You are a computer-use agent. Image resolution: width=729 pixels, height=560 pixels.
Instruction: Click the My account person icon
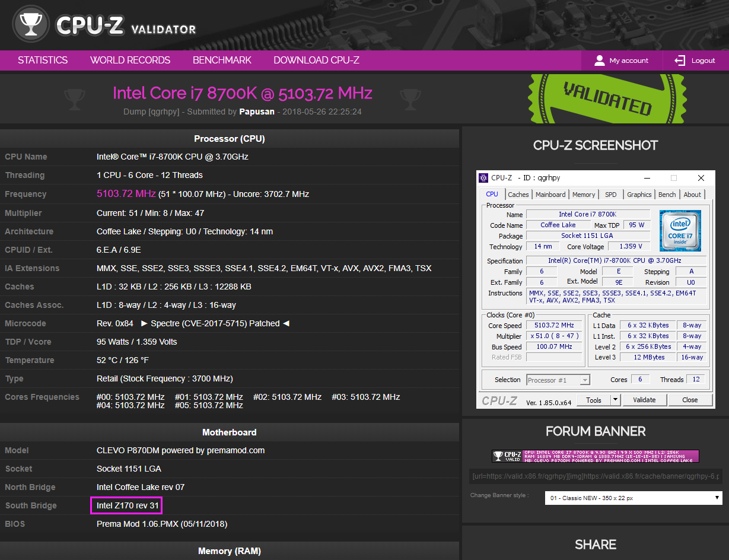599,61
